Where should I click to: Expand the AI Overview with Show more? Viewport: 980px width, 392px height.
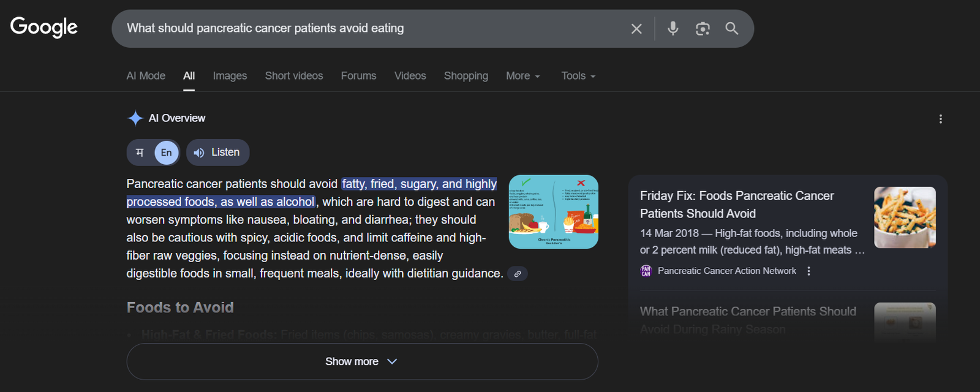click(361, 361)
